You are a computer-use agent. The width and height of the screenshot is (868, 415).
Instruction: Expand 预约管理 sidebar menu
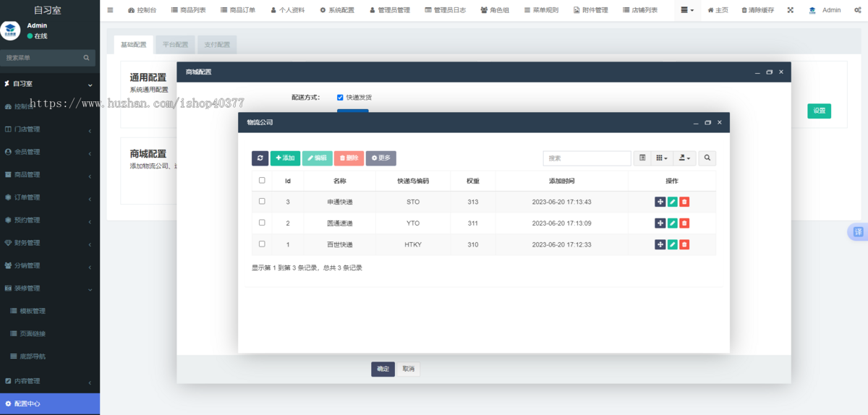(50, 220)
